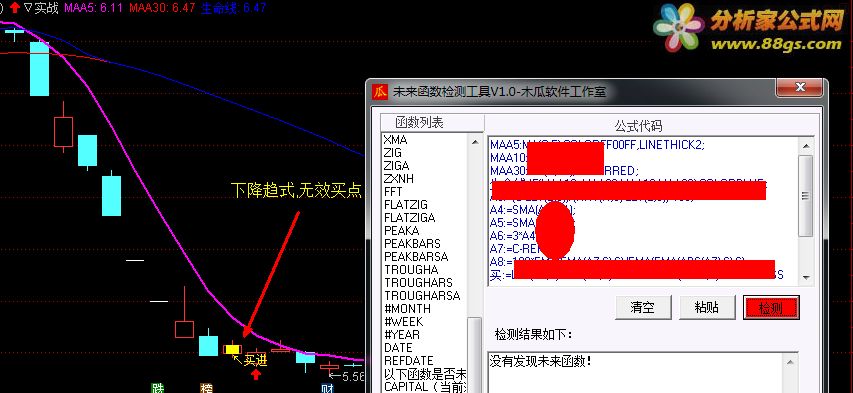Click the red buy arrow under 买进
The width and height of the screenshot is (853, 393).
[256, 374]
